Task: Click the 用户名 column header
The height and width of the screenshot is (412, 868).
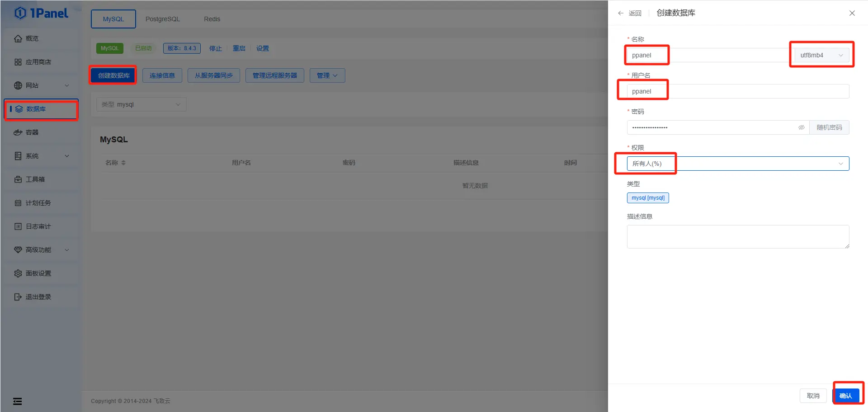Action: point(241,163)
